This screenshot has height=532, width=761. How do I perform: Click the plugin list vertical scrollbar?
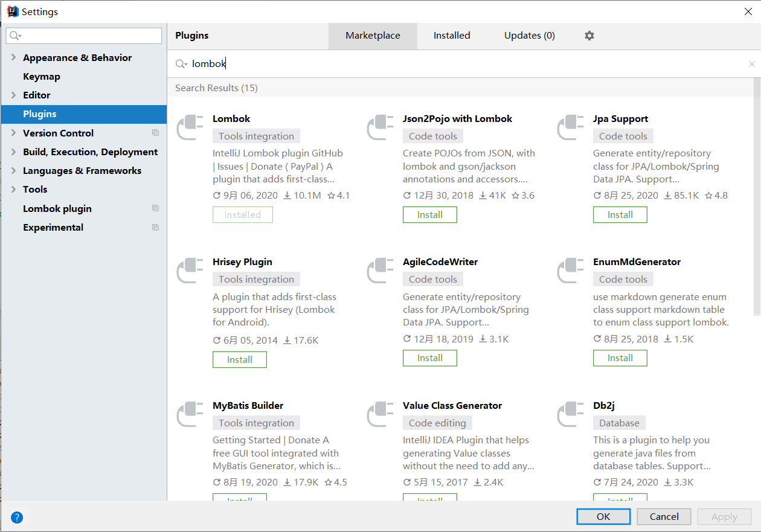click(757, 197)
